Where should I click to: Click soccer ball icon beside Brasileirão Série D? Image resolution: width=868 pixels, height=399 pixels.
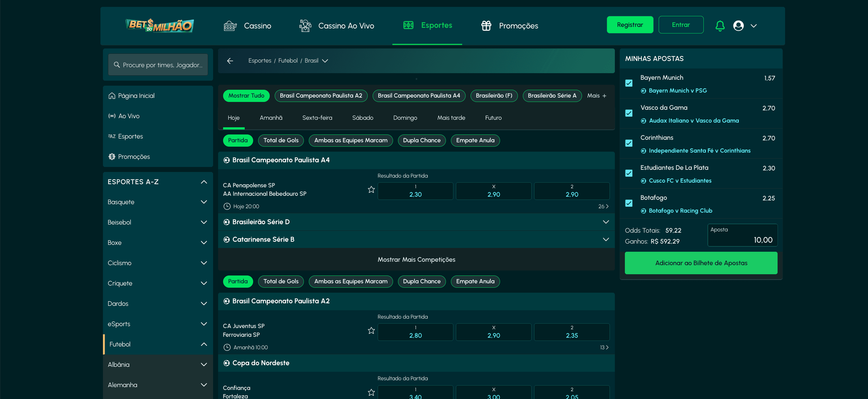pyautogui.click(x=227, y=222)
